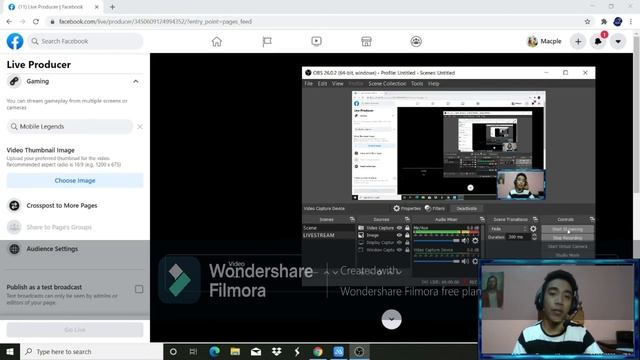640x360 pixels.
Task: Open OBS File menu
Action: click(x=309, y=84)
